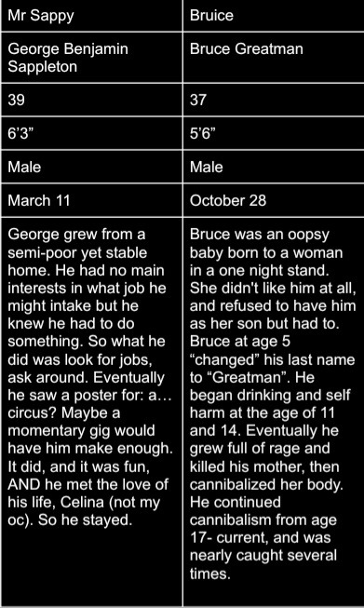Click the Mr Sappy name cell
The image size is (364, 608).
click(x=91, y=16)
